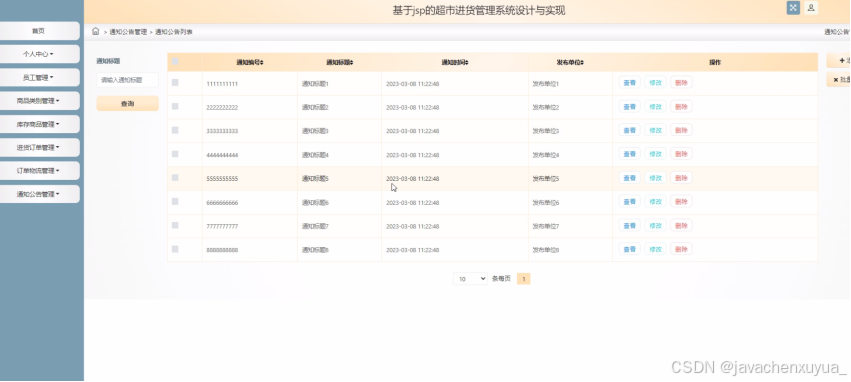Viewport: 851px width, 382px height.
Task: Toggle the select-all checkbox in table header
Action: pyautogui.click(x=175, y=62)
